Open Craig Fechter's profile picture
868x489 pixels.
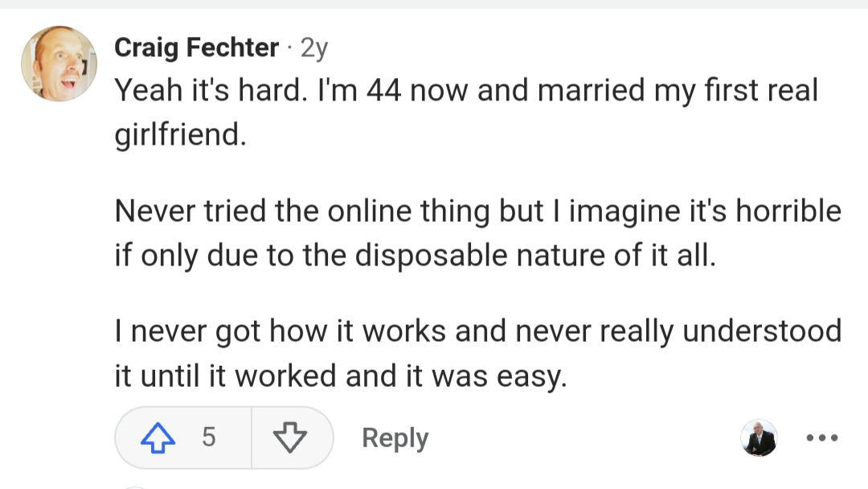(59, 64)
